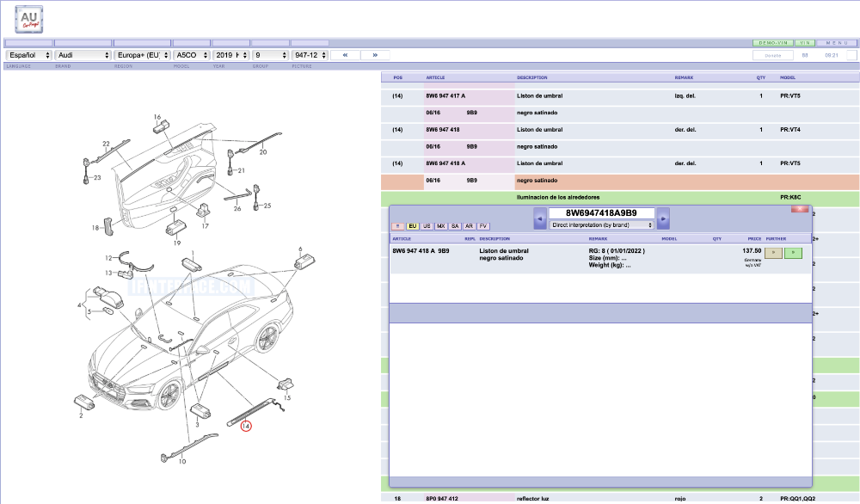Open the Region dropdown showing Europa+
Image resolution: width=860 pixels, height=504 pixels.
tap(142, 55)
